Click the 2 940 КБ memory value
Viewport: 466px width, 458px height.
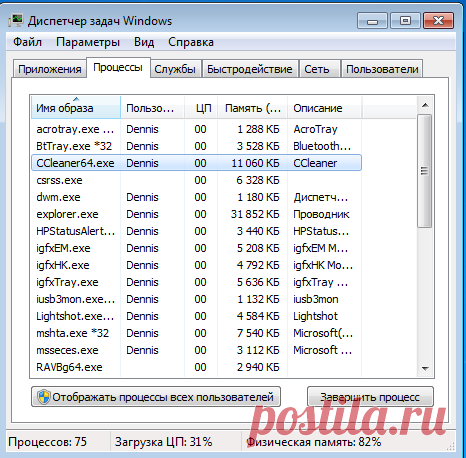(x=258, y=367)
